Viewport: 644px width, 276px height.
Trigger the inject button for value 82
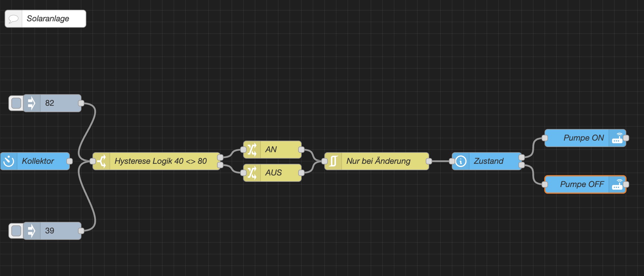click(16, 103)
